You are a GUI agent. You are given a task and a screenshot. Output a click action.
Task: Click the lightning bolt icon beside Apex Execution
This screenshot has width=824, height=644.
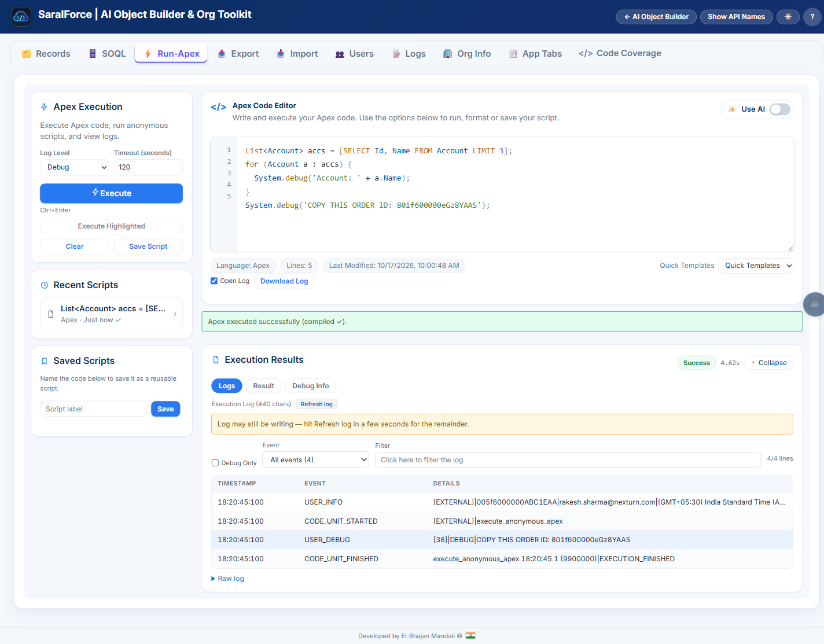point(44,107)
